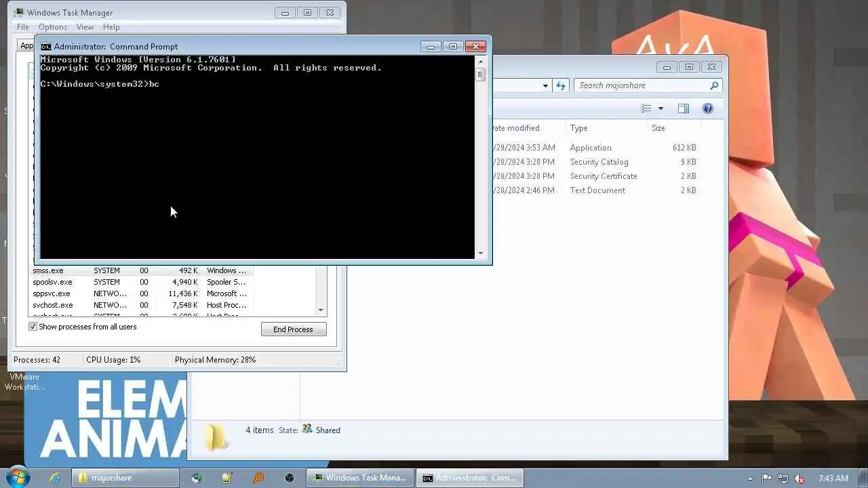Open the Explorer address bar history dropdown

pyautogui.click(x=545, y=85)
